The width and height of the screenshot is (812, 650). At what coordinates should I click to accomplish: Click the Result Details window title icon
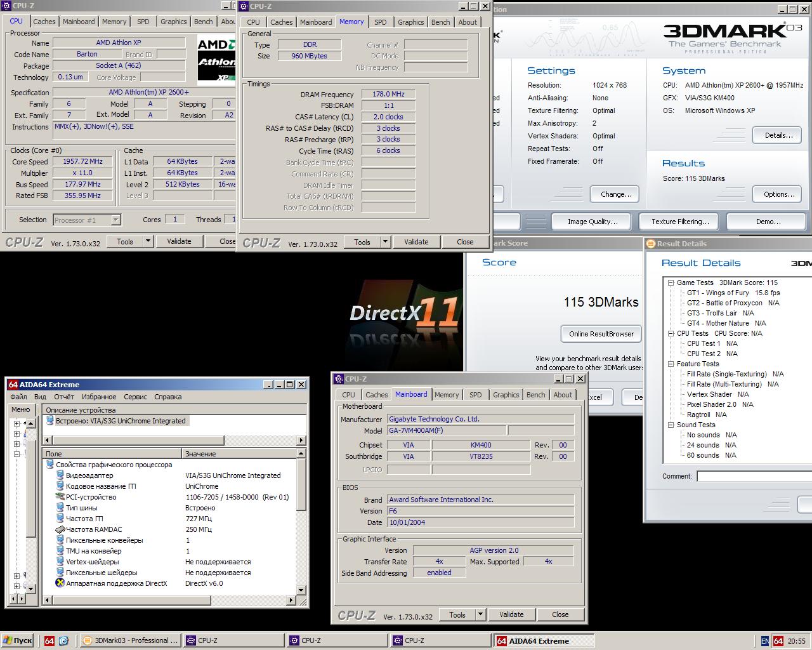tap(650, 244)
